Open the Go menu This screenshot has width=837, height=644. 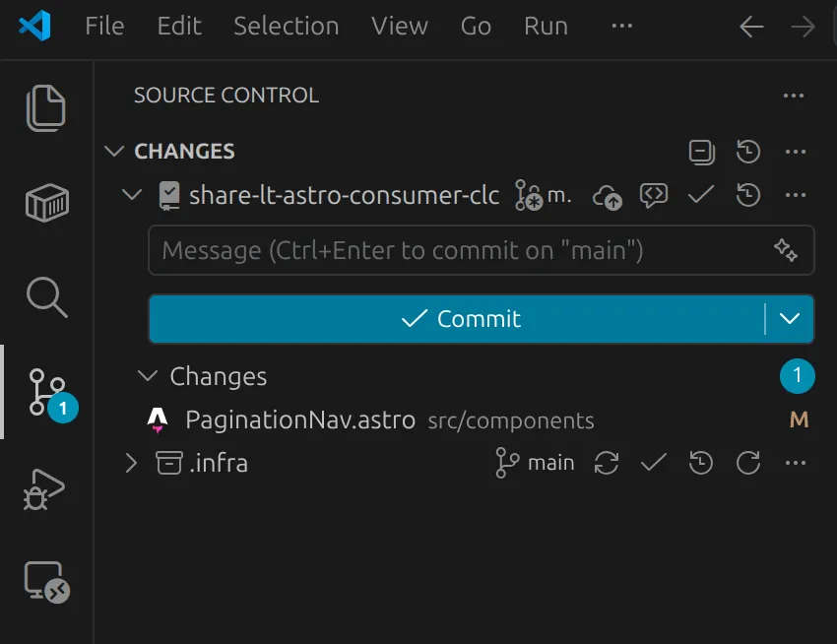[x=476, y=27]
